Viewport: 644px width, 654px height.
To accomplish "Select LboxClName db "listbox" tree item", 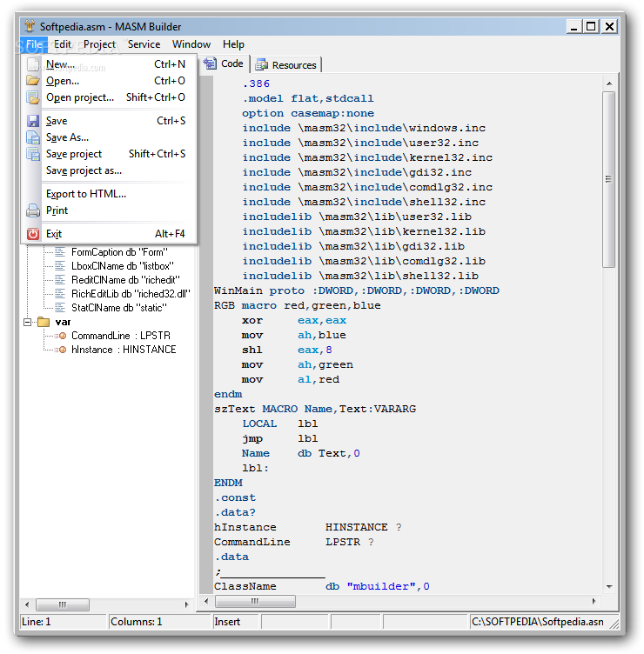I will [x=123, y=266].
